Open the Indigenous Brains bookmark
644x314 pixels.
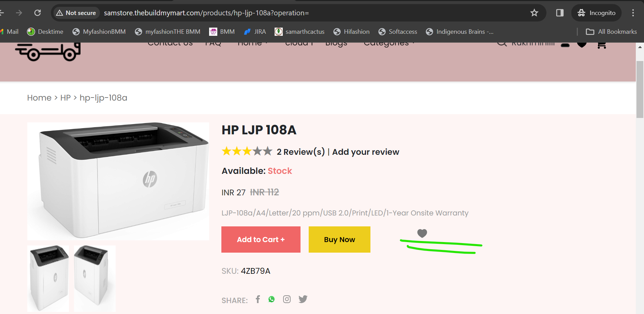(x=459, y=32)
